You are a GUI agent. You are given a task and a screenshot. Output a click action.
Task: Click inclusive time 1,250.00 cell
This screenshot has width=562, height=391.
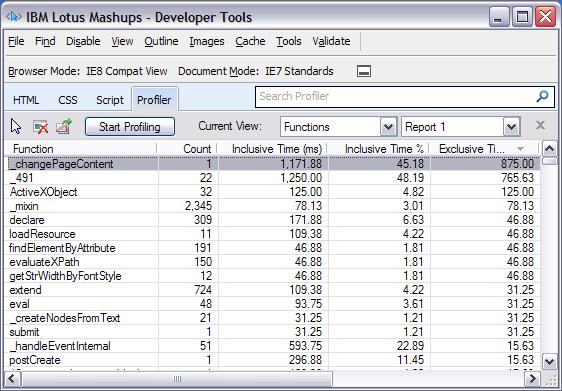click(301, 178)
